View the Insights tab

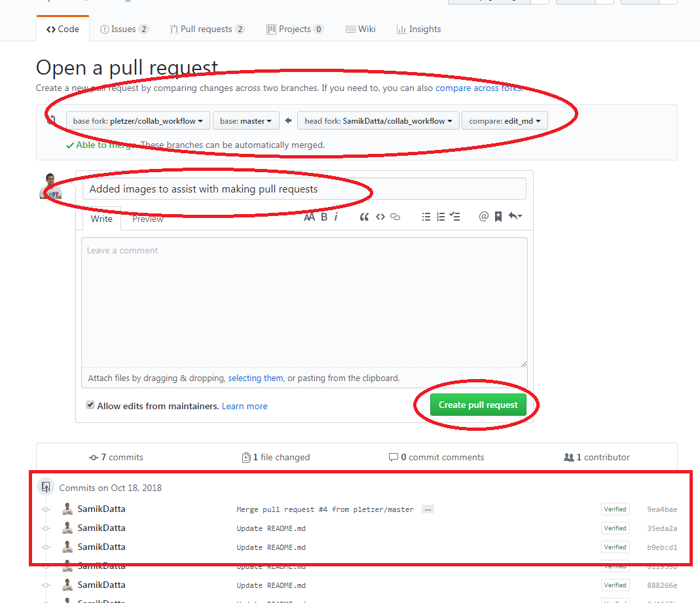(418, 29)
